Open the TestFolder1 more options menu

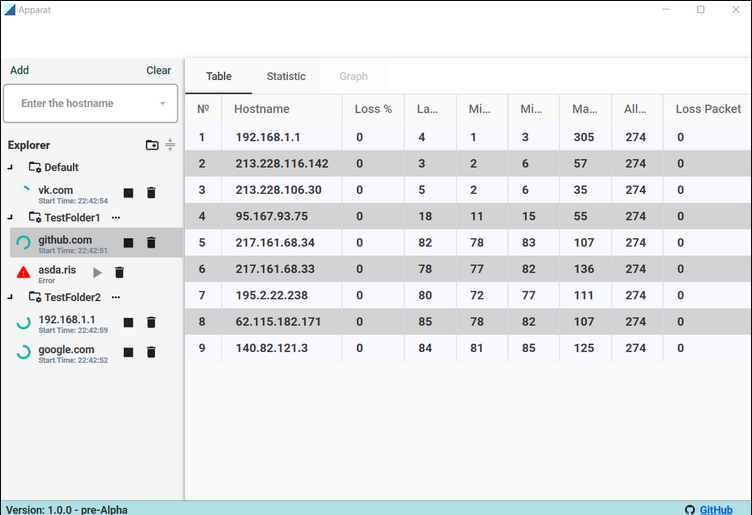(x=116, y=218)
